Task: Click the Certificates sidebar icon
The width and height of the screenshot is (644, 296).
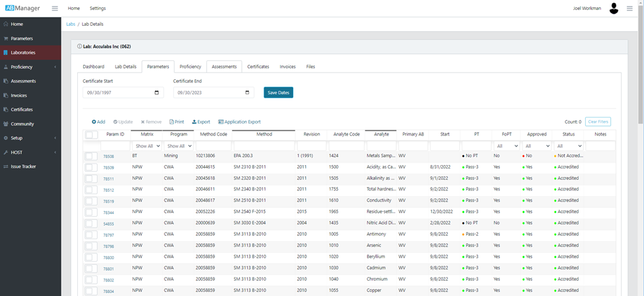Action: pyautogui.click(x=6, y=110)
